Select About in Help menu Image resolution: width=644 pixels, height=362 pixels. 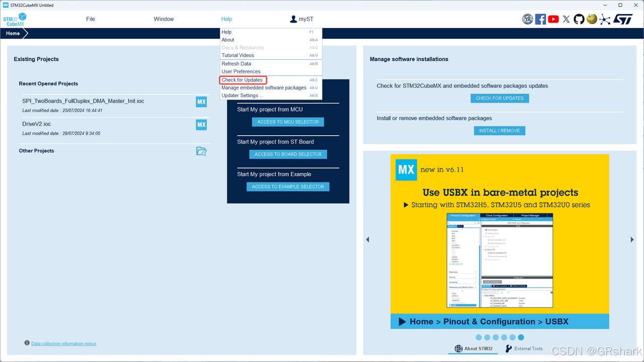(271, 40)
